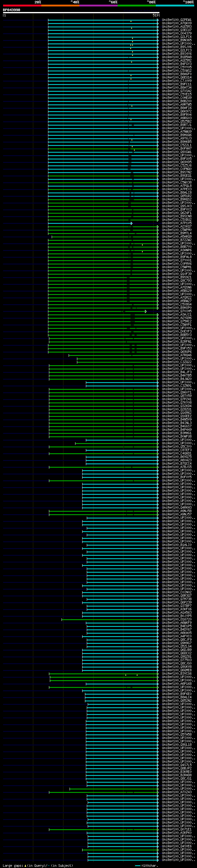Click the orange ~40% identity legend segment
Screen dimensions: 197x868
point(60,6)
